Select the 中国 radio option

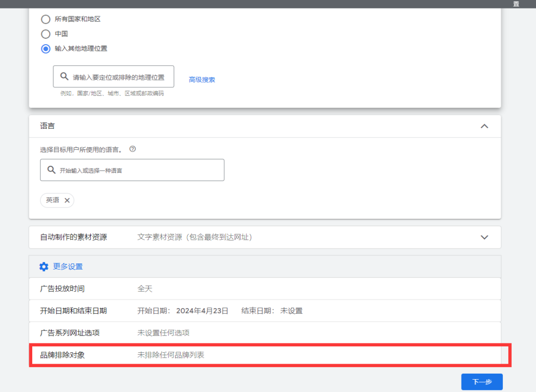[46, 34]
